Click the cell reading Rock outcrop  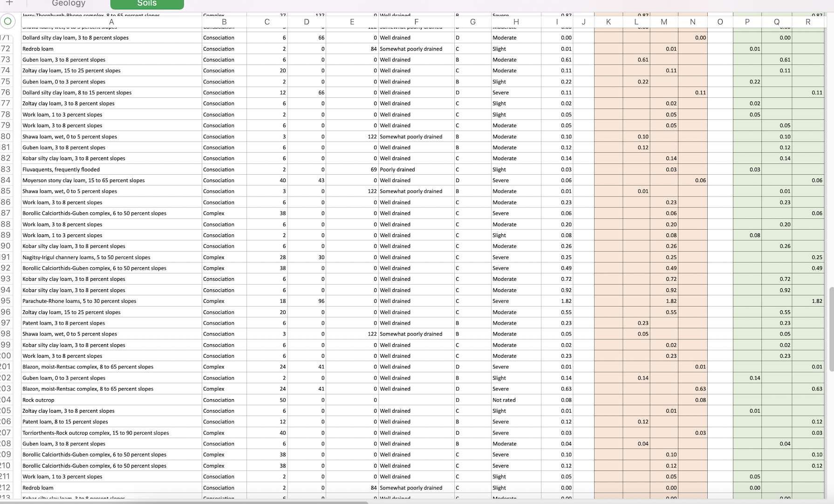(38, 400)
